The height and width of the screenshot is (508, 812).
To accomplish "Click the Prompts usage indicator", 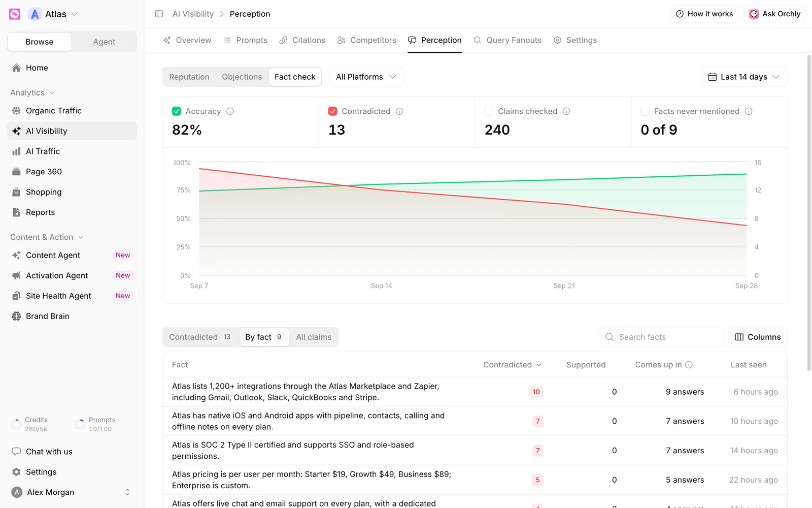I will 95,424.
